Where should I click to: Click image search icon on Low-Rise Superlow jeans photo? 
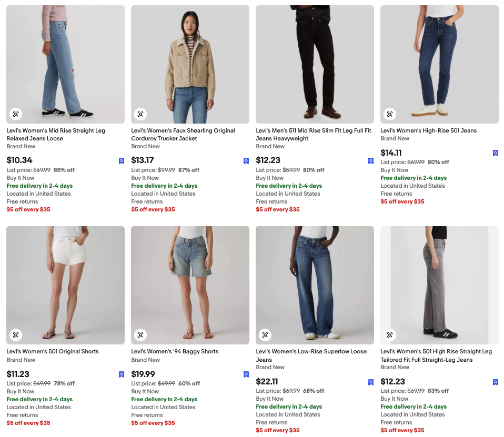tap(265, 335)
